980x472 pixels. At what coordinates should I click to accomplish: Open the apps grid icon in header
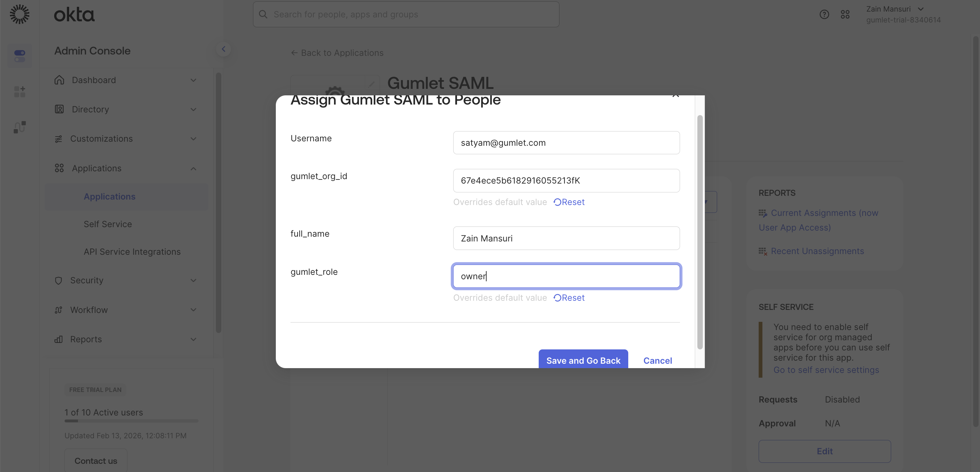coord(845,14)
